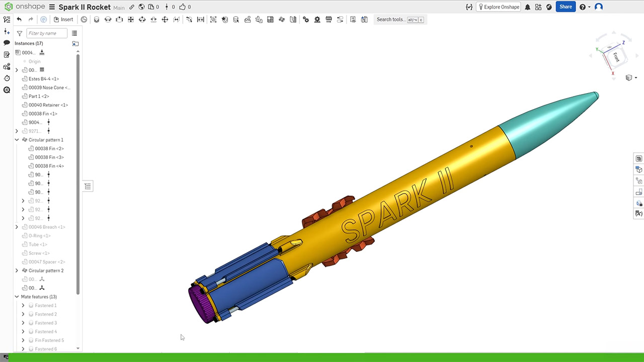Viewport: 644px width, 362px height.
Task: Click the scroll-down arrow of instance list
Action: click(x=78, y=348)
